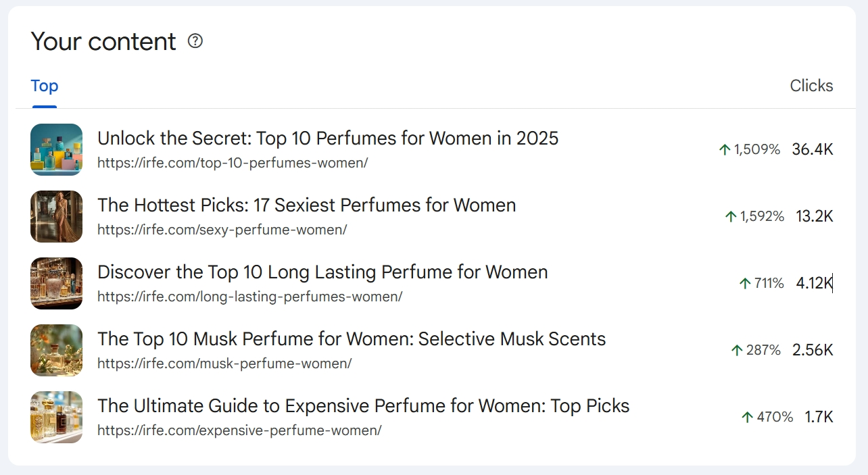Click the 1.7K clicks value
The height and width of the screenshot is (475, 868).
[819, 417]
